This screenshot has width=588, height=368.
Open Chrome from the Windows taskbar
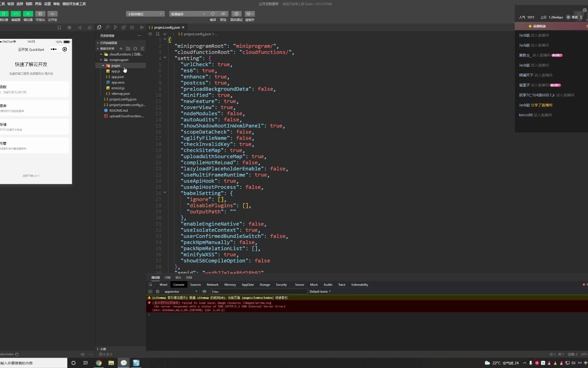coord(99,363)
